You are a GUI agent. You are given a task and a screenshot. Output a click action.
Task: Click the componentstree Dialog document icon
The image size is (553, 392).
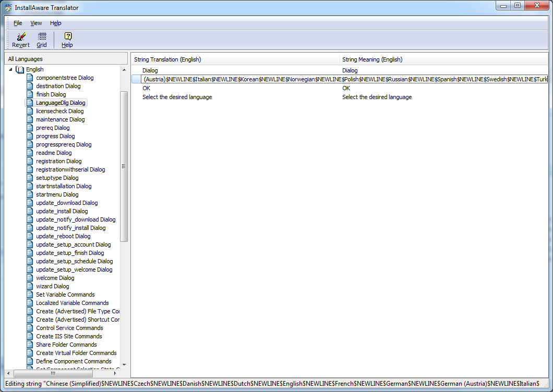30,78
